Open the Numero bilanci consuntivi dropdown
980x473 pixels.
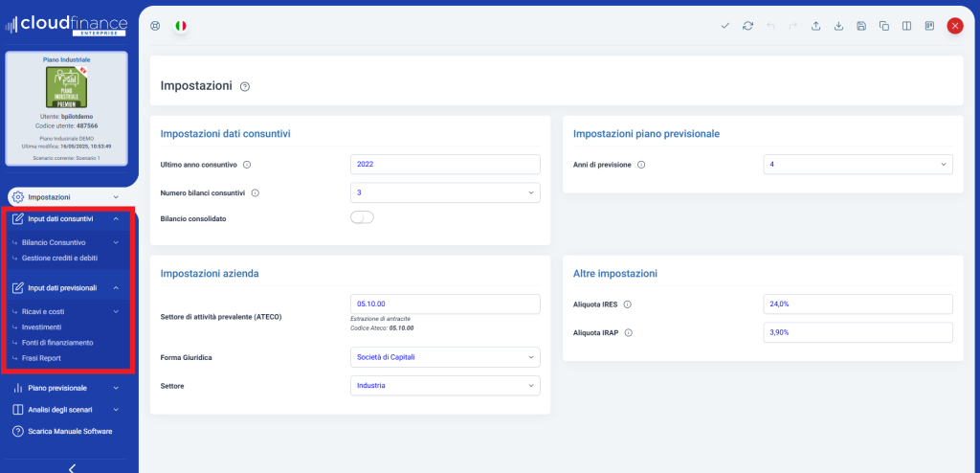click(x=445, y=192)
